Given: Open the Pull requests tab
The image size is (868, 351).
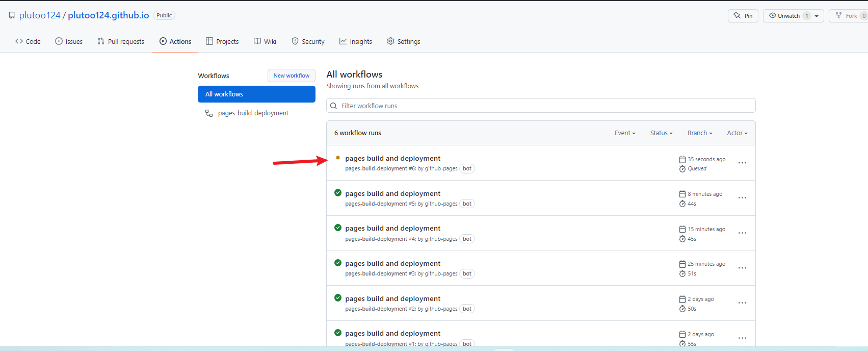Looking at the screenshot, I should 121,41.
